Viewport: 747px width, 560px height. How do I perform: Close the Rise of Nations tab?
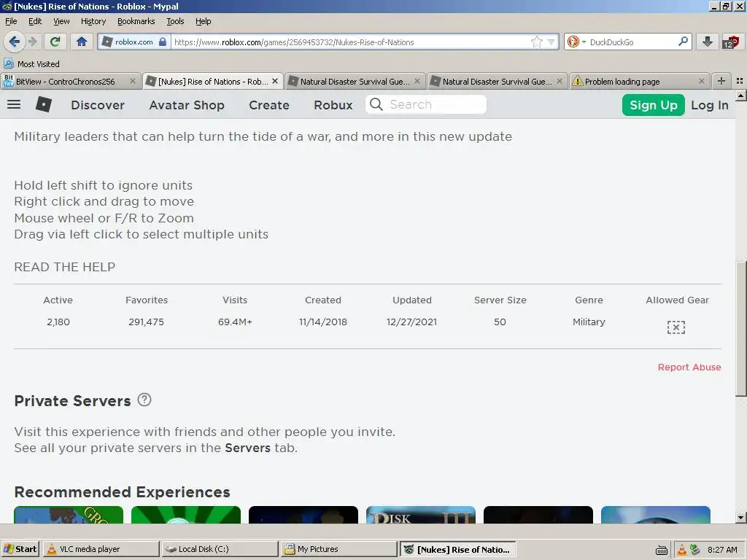pos(275,82)
